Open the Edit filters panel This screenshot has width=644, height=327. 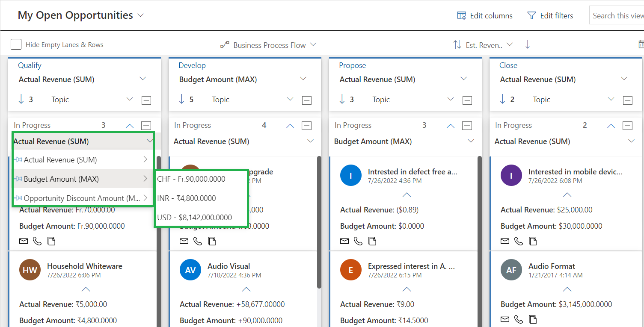coord(550,15)
